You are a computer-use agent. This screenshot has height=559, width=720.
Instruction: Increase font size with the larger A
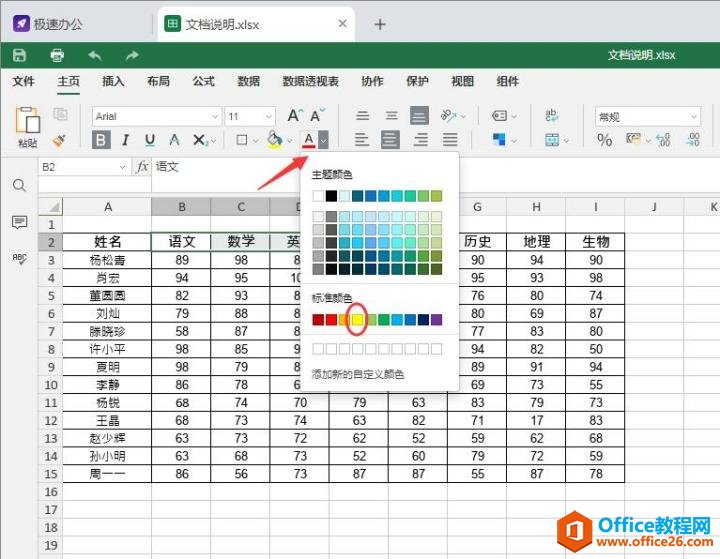(295, 115)
